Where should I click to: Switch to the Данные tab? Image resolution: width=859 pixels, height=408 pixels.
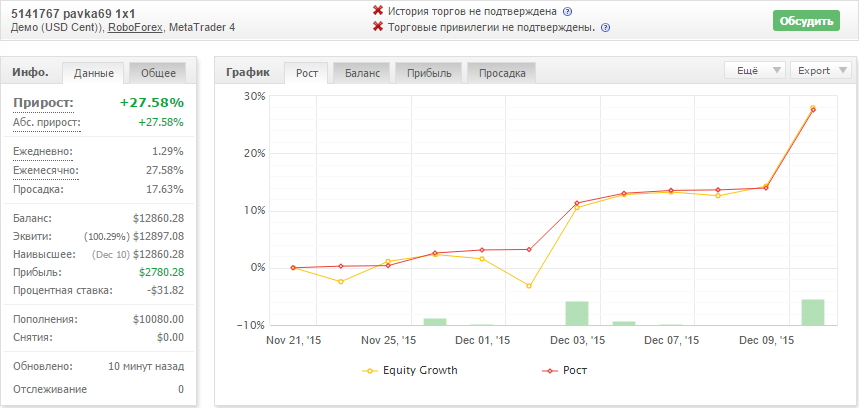pos(94,73)
